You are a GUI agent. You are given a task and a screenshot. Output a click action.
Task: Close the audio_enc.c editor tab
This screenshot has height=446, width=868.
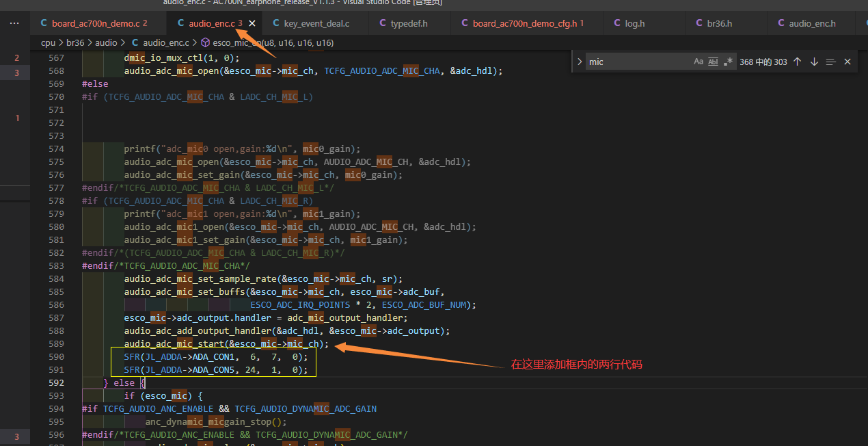(252, 23)
